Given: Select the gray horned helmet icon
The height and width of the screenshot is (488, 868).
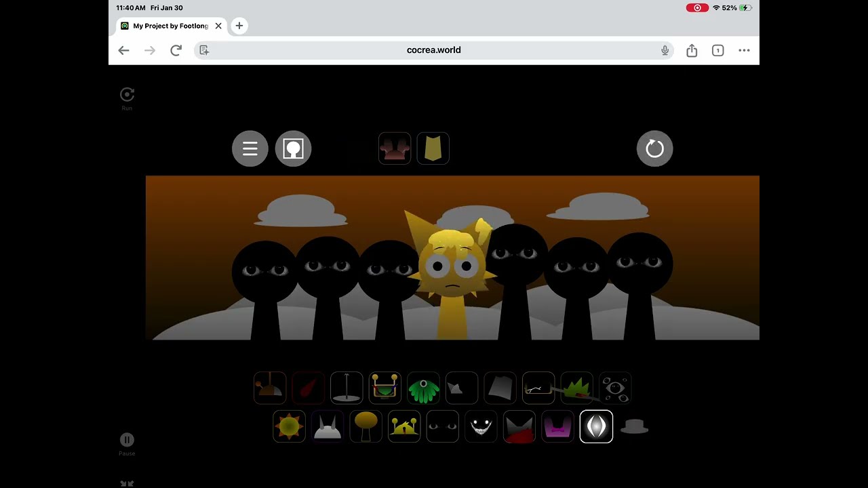Looking at the screenshot, I should (x=328, y=426).
